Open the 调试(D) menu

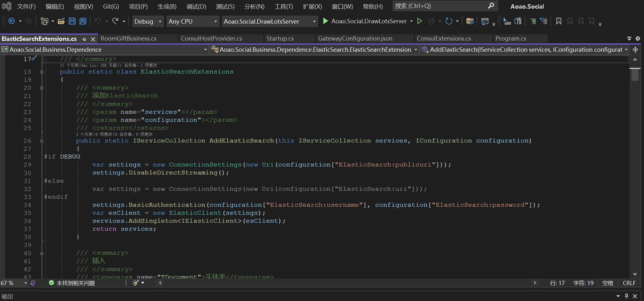(196, 6)
